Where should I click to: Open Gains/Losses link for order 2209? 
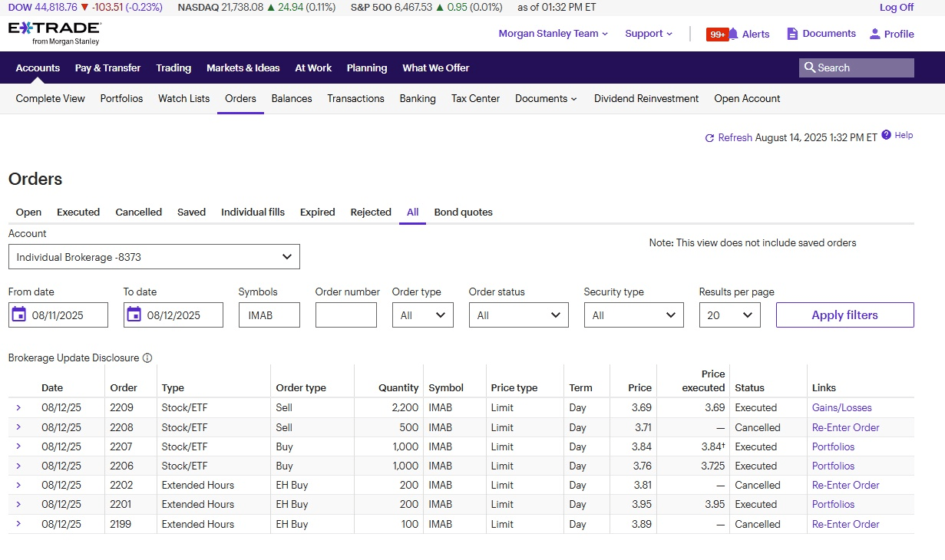coord(841,408)
